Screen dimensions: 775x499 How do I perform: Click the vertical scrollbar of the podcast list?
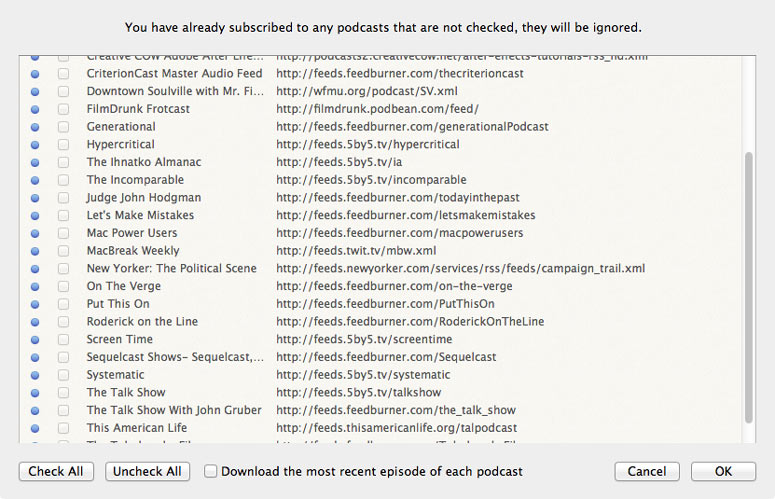750,290
